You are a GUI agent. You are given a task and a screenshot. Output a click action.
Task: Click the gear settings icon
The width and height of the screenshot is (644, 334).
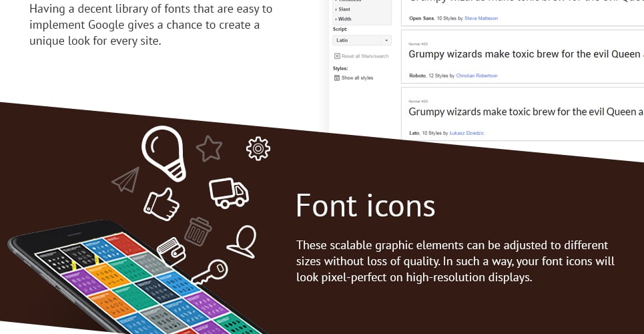click(x=258, y=148)
